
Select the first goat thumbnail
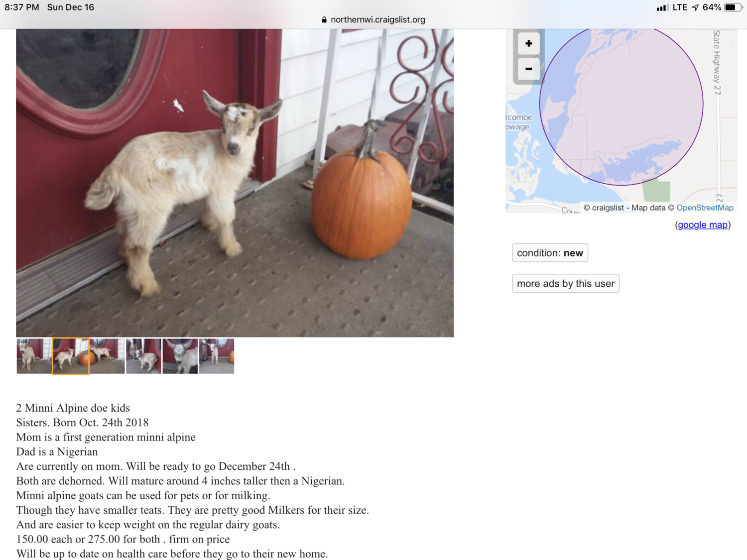(x=34, y=356)
